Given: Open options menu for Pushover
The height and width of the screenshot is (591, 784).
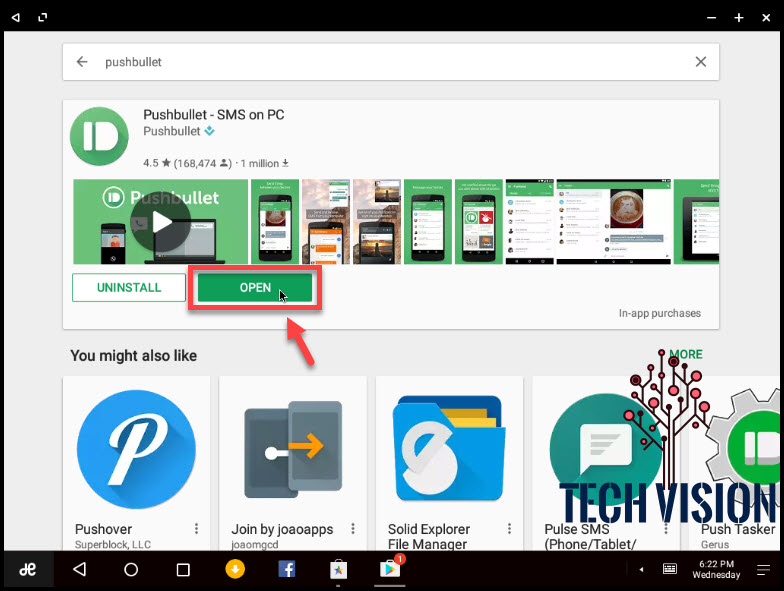Looking at the screenshot, I should click(x=196, y=528).
